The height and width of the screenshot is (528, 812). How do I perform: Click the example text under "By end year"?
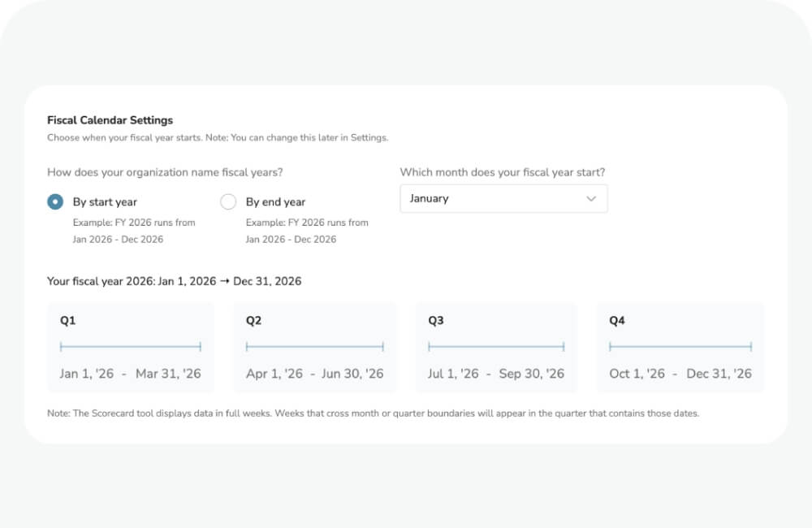(307, 231)
